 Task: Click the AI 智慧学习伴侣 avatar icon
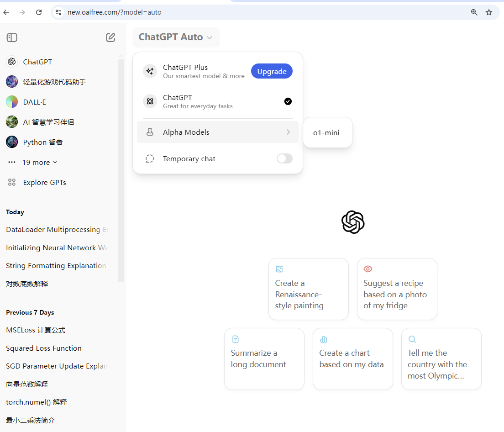click(12, 122)
